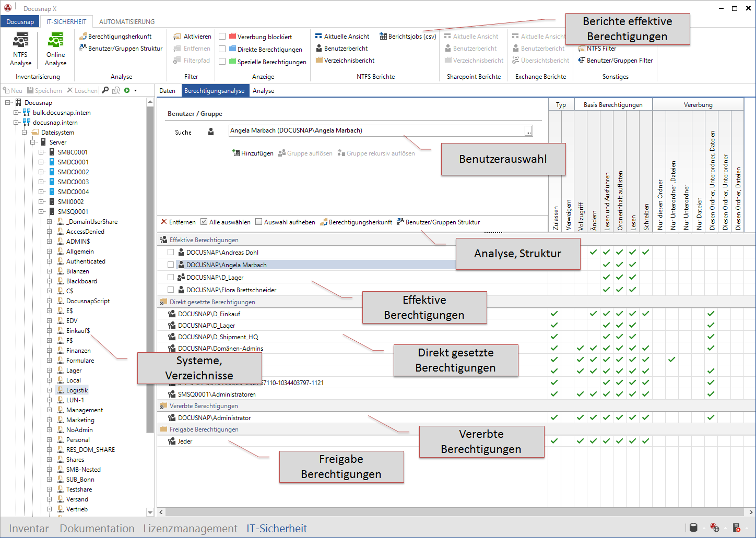The image size is (756, 538).
Task: Launch Online Analyse
Action: 55,49
